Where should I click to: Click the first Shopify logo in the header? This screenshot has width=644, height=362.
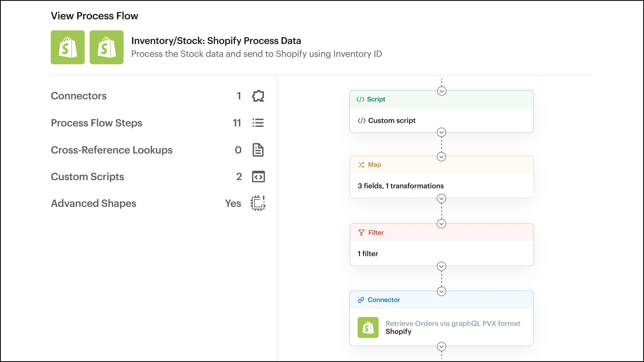coord(68,47)
